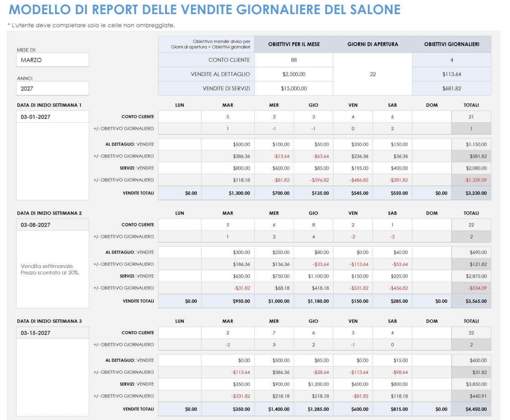Click the -$331.82 services variance cell
The width and height of the screenshot is (510, 420).
click(x=228, y=396)
